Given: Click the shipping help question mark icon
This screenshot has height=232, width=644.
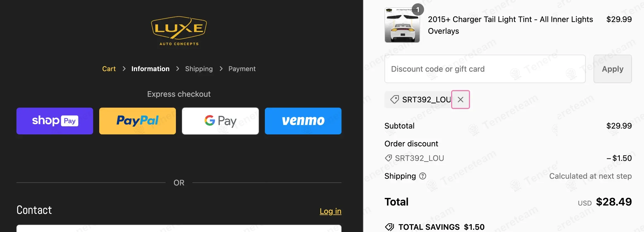Looking at the screenshot, I should coord(423,176).
